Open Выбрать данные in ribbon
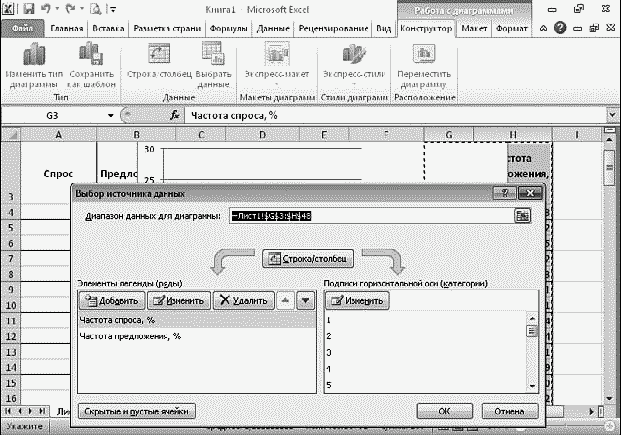Viewport: 621px width, 435px height. pyautogui.click(x=213, y=53)
